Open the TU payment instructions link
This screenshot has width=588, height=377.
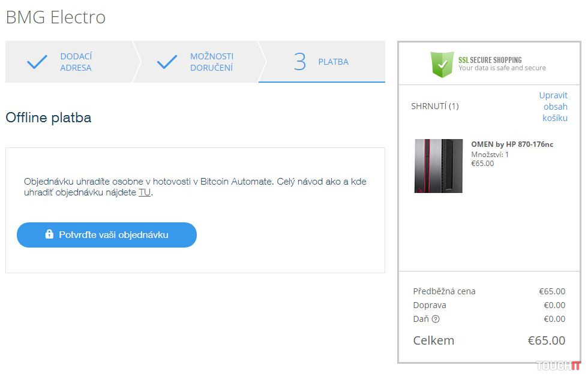(145, 192)
